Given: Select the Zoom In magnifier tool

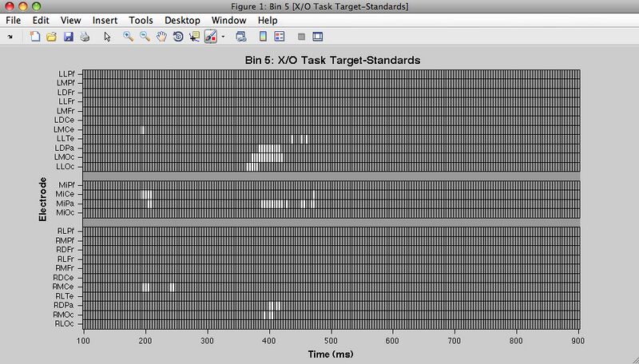Looking at the screenshot, I should 129,37.
